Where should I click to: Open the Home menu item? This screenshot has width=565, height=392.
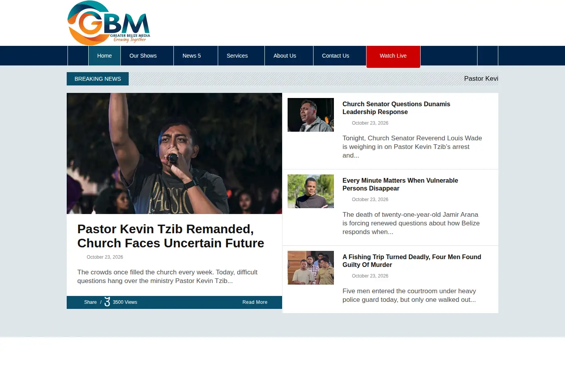point(104,56)
